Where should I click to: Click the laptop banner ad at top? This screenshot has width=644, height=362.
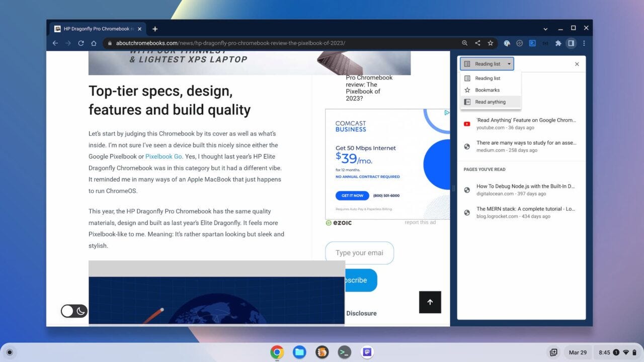point(250,63)
